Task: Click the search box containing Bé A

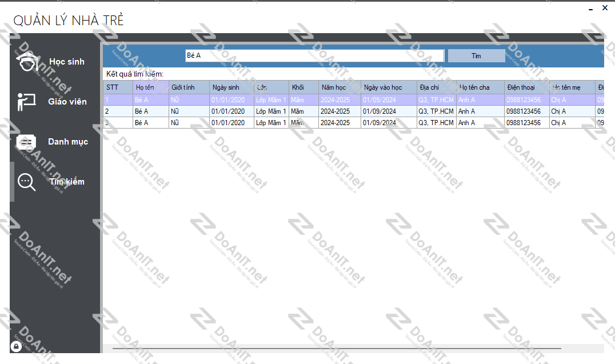Action: (x=314, y=55)
